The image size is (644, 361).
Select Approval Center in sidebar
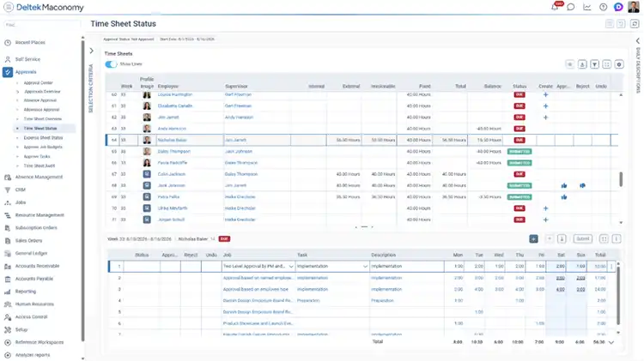[x=38, y=83]
